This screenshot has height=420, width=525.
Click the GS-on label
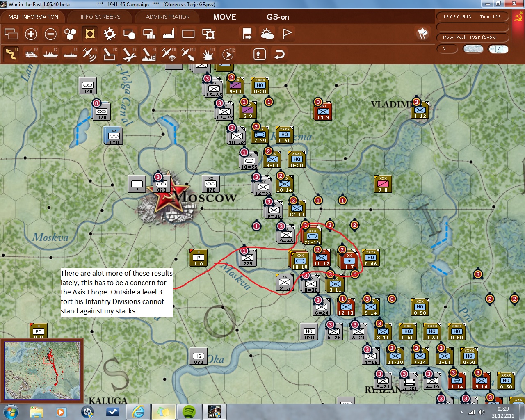click(x=278, y=17)
